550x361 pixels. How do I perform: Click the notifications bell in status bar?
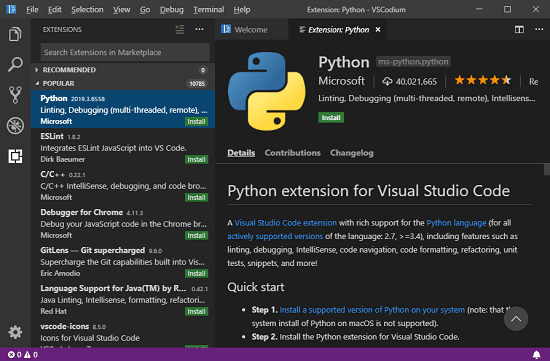click(x=536, y=355)
